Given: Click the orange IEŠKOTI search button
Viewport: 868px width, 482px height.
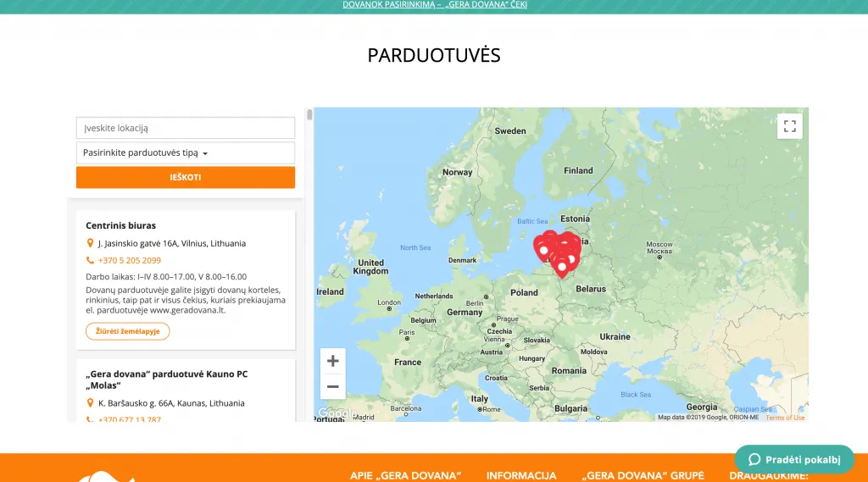Looking at the screenshot, I should [x=186, y=177].
